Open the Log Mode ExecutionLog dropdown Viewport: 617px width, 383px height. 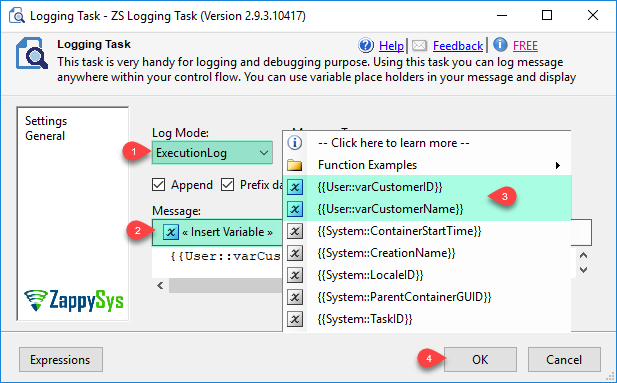coord(212,153)
